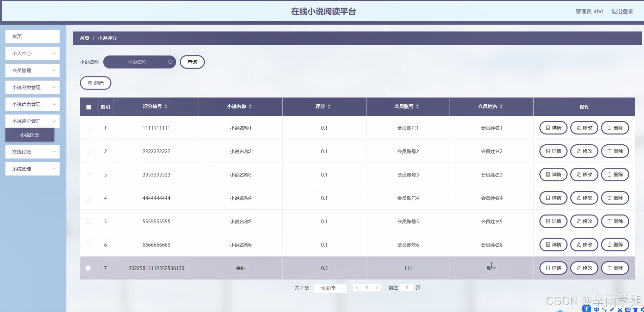The width and height of the screenshot is (644, 312).
Task: Click 删除 for row 小说名称1
Action: [x=615, y=128]
